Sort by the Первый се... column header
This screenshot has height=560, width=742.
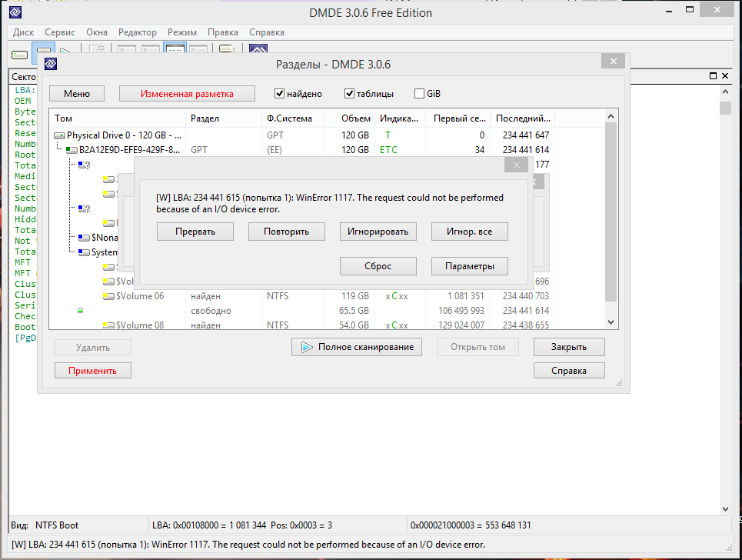pyautogui.click(x=458, y=118)
